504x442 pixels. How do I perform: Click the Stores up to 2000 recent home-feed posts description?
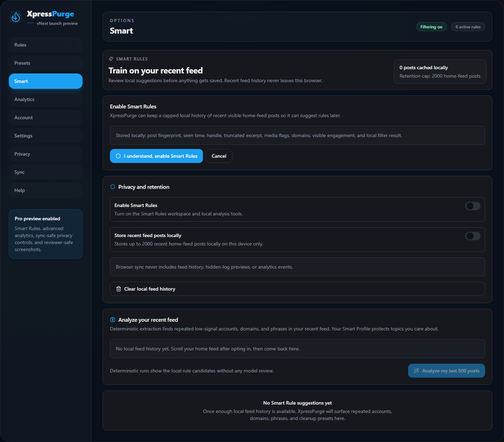tap(189, 244)
